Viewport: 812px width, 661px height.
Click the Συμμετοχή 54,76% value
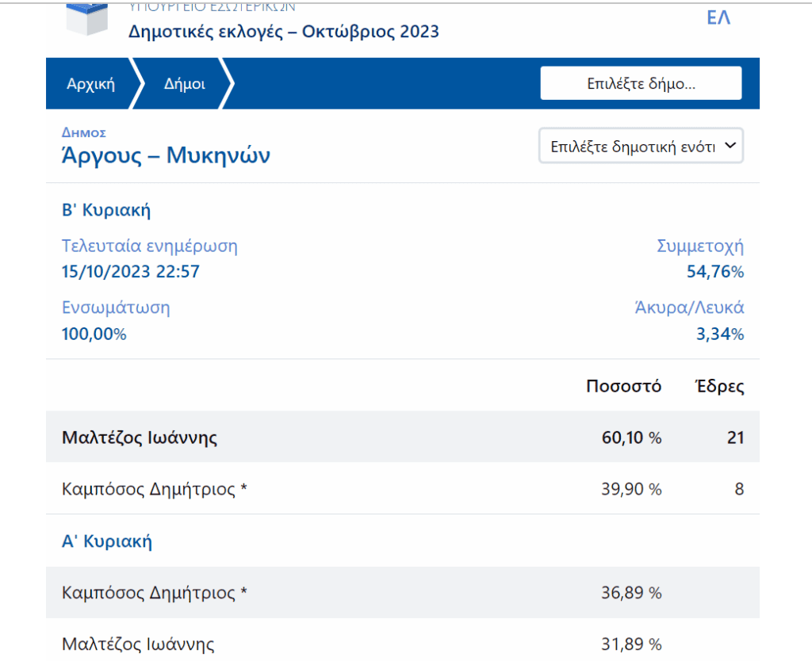(x=714, y=273)
